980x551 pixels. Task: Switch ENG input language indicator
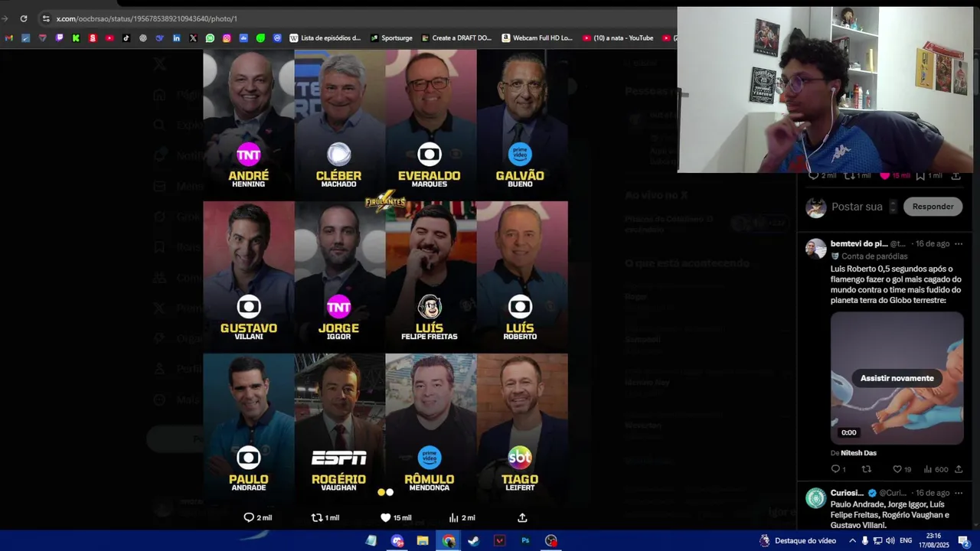[x=906, y=541]
